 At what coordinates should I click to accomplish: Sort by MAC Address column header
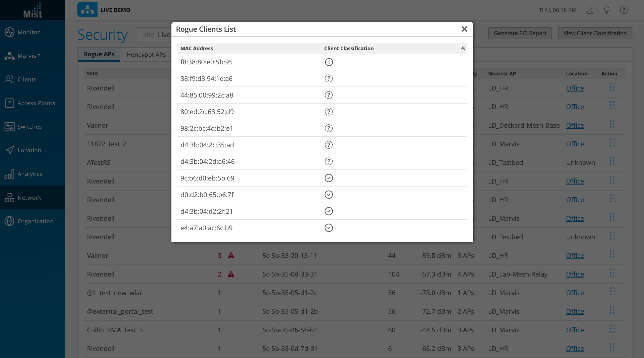tap(197, 49)
